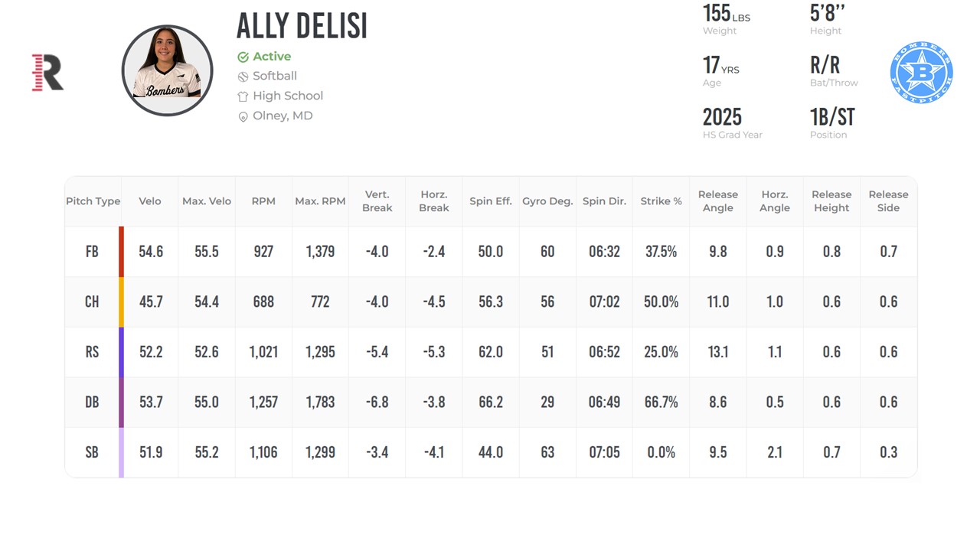The width and height of the screenshot is (980, 551).
Task: Click Ally Delisi's profile photo
Action: (167, 70)
